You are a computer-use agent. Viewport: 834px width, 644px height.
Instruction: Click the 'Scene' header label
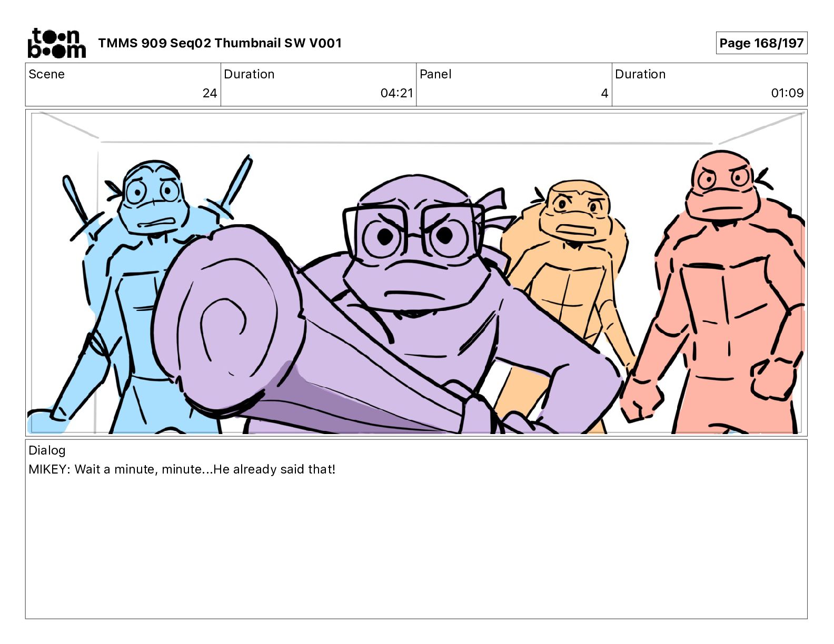pyautogui.click(x=46, y=74)
